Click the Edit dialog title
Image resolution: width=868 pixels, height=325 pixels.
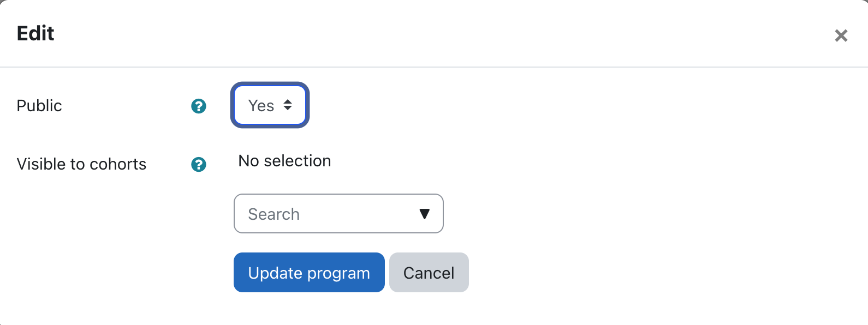pos(35,34)
